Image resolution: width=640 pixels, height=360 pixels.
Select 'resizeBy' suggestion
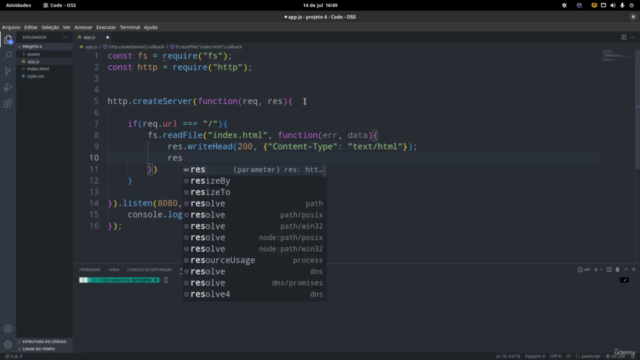point(254,181)
